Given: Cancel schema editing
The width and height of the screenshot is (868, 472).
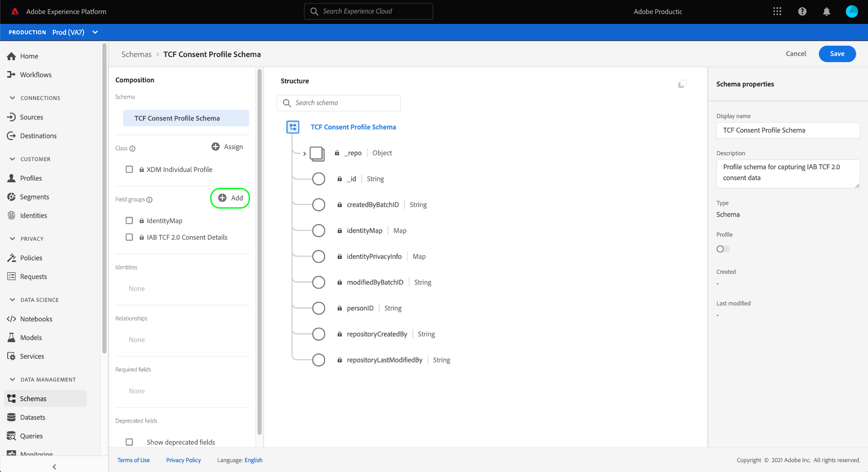Looking at the screenshot, I should point(796,54).
